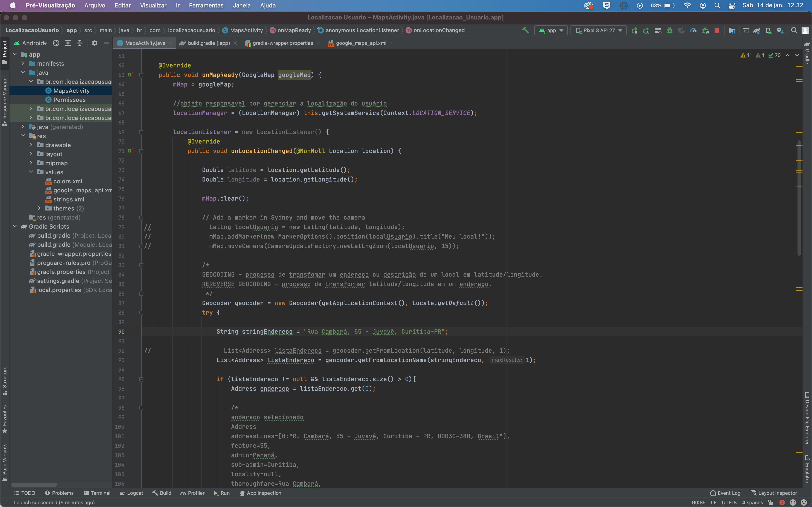
Task: Open the Ferramentas menu
Action: tap(206, 5)
